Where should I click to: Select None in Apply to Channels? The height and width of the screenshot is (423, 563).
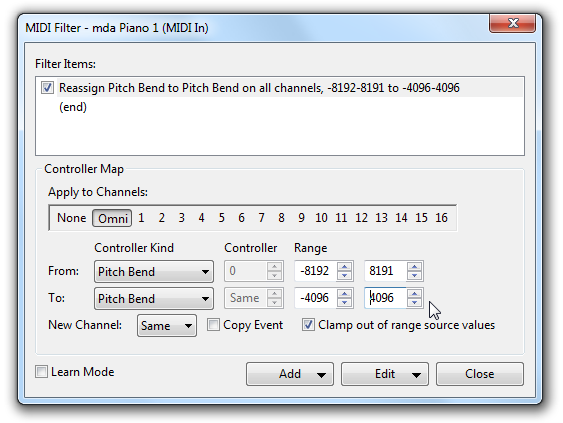point(71,218)
